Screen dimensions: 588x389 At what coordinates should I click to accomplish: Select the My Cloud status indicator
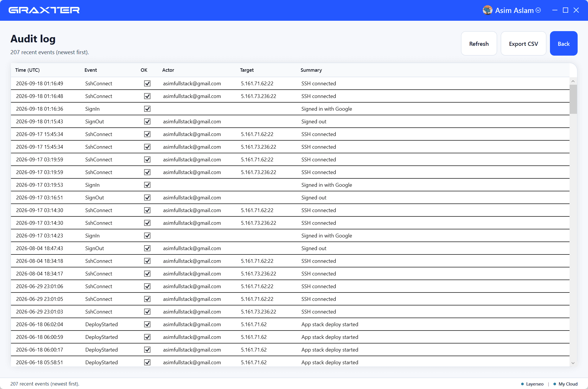pos(566,384)
